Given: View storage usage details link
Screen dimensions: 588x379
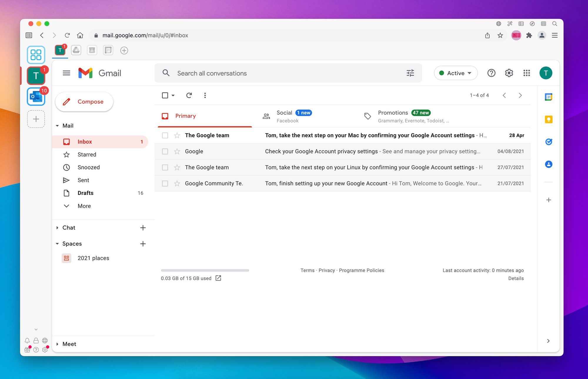Looking at the screenshot, I should 218,278.
